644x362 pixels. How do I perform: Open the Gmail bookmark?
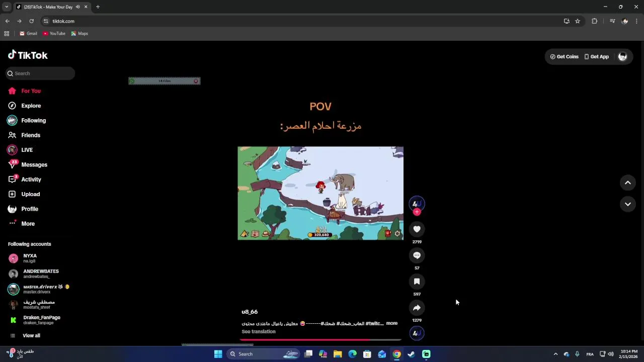[x=28, y=34]
